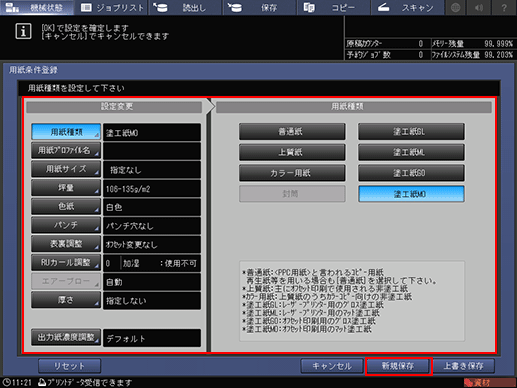Click the paper type description text box
517x388 pixels.
(352, 301)
